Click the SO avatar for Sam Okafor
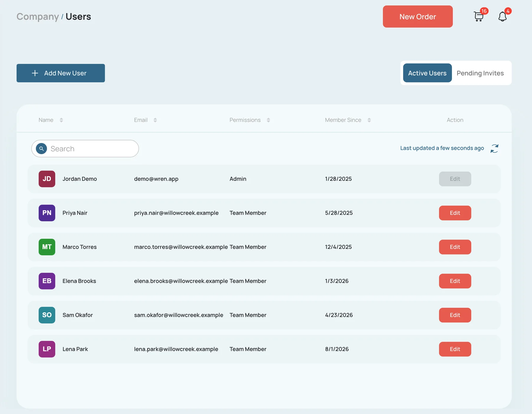Viewport: 532px width, 414px height. 47,315
